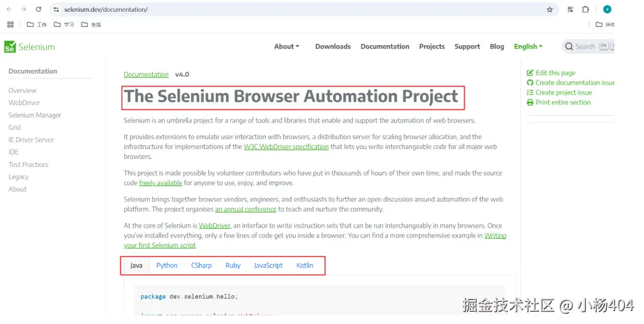Viewport: 644px width, 324px height.
Task: Open Support in the top navigation
Action: 467,46
